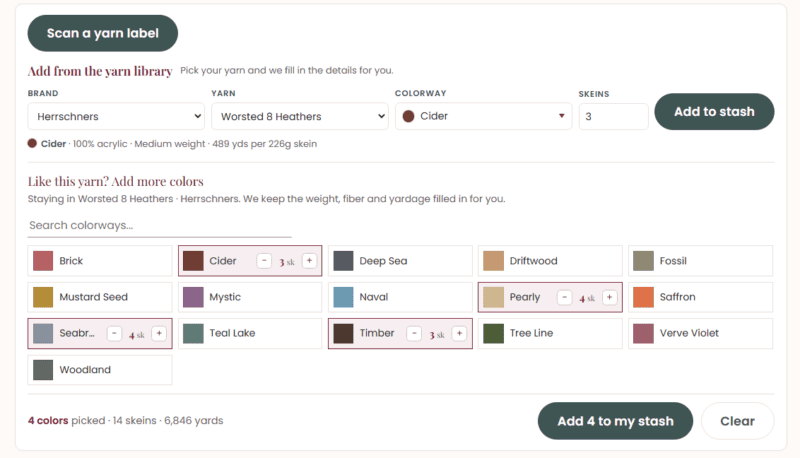Select the Driftwood colorway card
Image resolution: width=800 pixels, height=458 pixels.
tap(550, 261)
